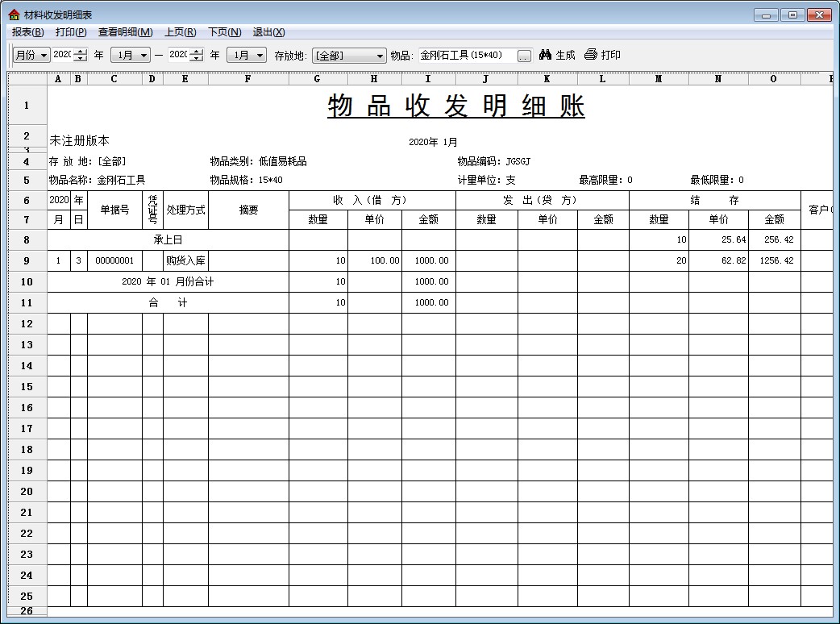Open the 存放地 [全部] dropdown
Screen dimensions: 840x624
(349, 56)
